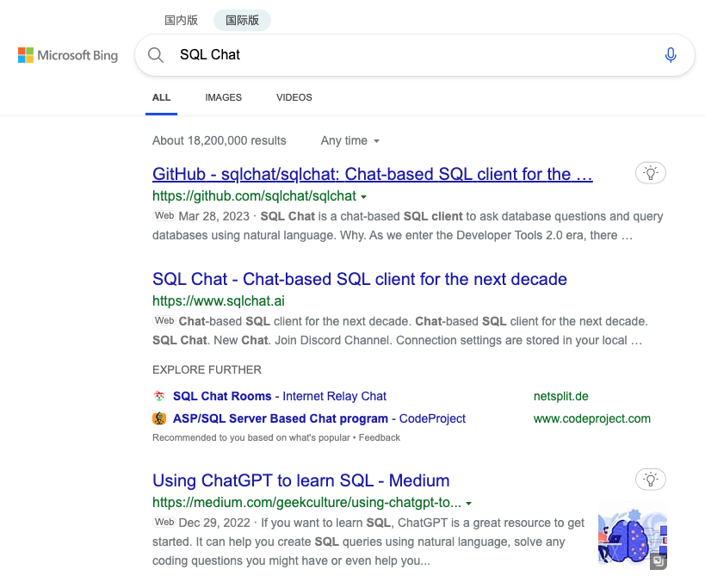Open the GitHub sqlchat/sqlchat result link
Image resolution: width=705 pixels, height=588 pixels.
372,175
